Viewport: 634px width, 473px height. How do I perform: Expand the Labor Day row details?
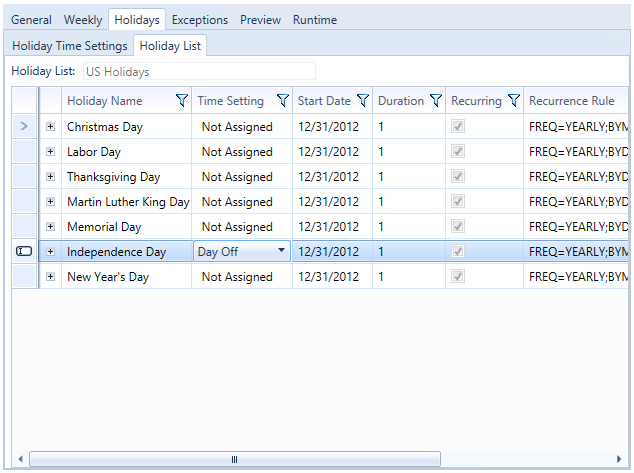[x=50, y=152]
